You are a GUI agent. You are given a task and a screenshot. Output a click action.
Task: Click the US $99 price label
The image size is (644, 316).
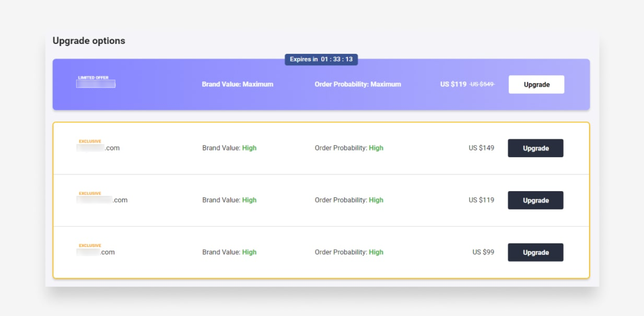pos(483,252)
